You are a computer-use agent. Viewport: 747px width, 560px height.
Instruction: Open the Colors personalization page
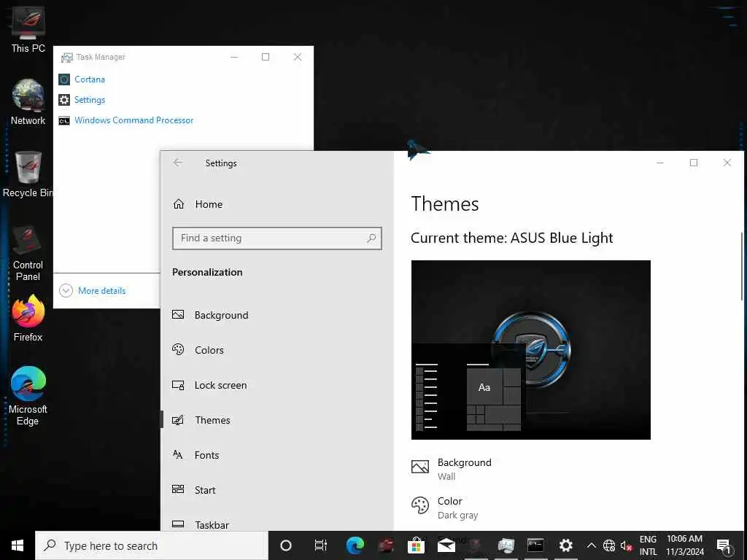(209, 350)
